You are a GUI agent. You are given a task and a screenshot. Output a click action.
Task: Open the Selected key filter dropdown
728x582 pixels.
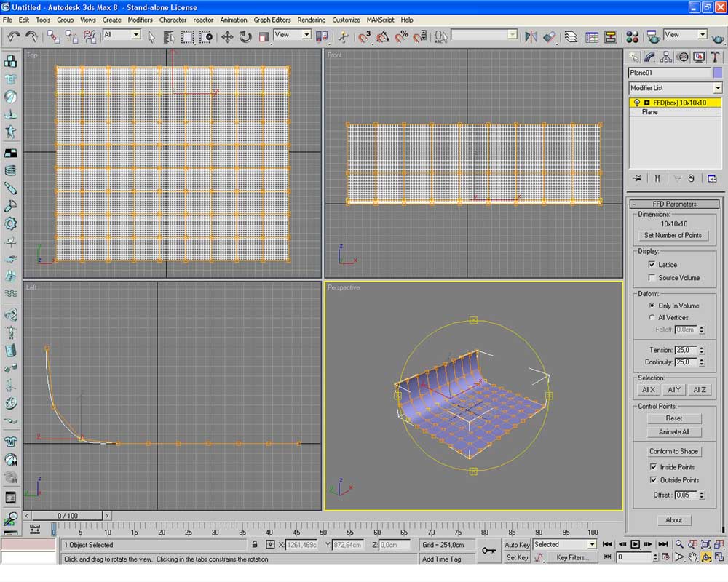point(591,544)
